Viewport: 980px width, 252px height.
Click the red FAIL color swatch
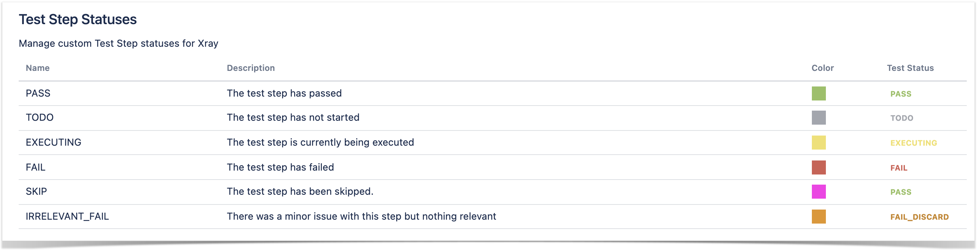point(818,167)
